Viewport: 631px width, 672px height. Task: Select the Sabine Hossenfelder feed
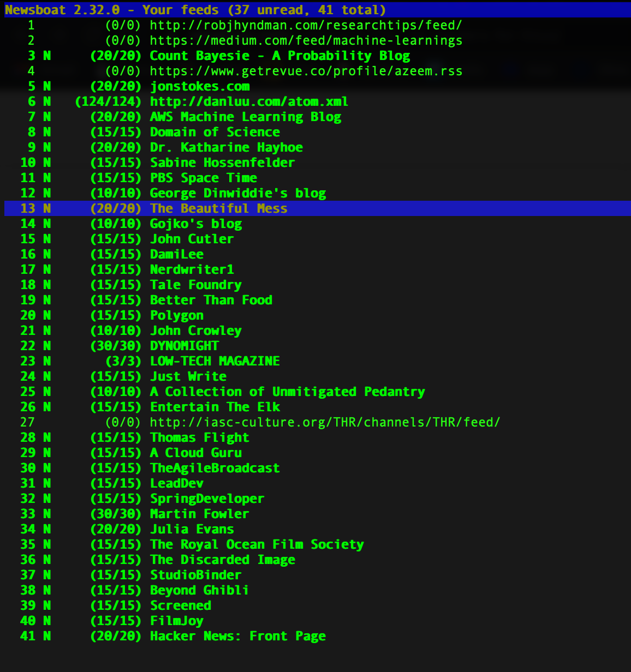222,163
